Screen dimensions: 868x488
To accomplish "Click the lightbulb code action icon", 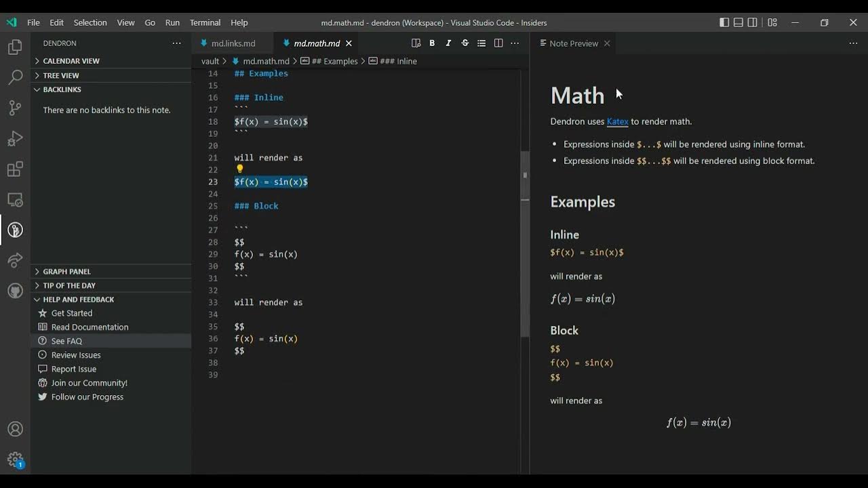I will coord(239,169).
